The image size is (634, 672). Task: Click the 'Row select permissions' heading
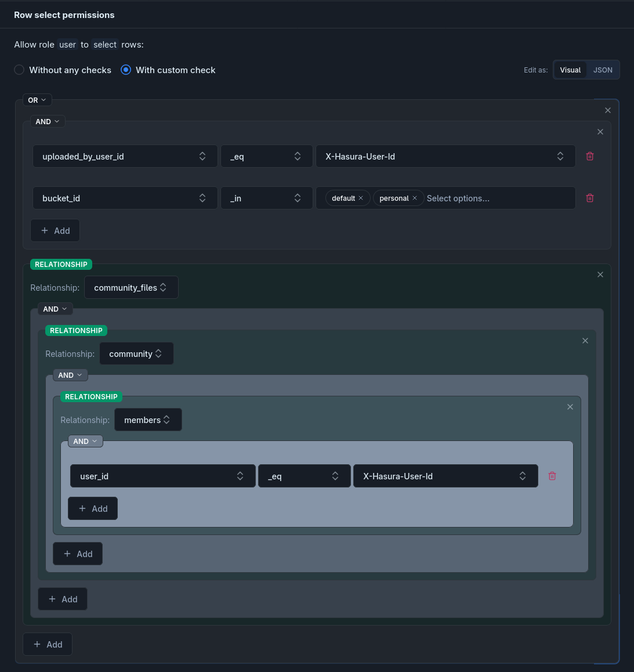(64, 15)
